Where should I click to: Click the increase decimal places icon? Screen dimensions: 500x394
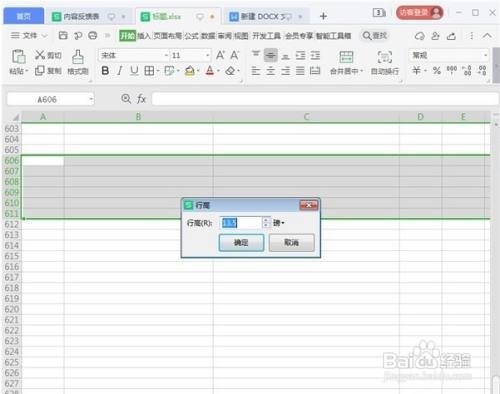tap(467, 70)
